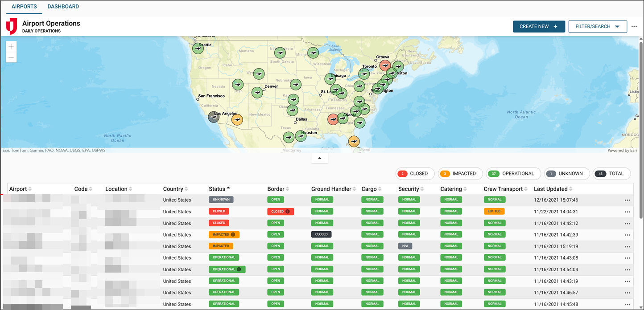The height and width of the screenshot is (310, 644).
Task: Collapse the map using the caret below it
Action: (x=319, y=158)
